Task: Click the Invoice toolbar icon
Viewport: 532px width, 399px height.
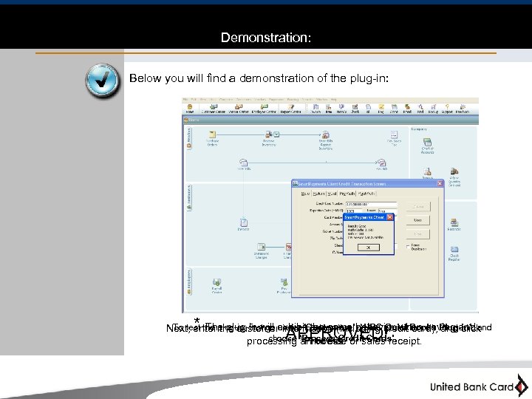Action: pyautogui.click(x=316, y=109)
